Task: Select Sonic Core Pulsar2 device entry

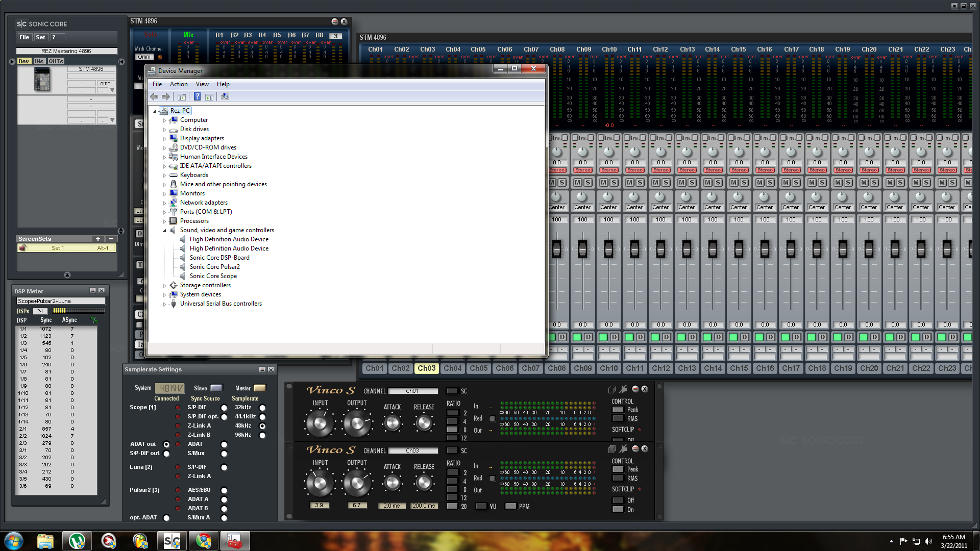Action: click(x=214, y=267)
